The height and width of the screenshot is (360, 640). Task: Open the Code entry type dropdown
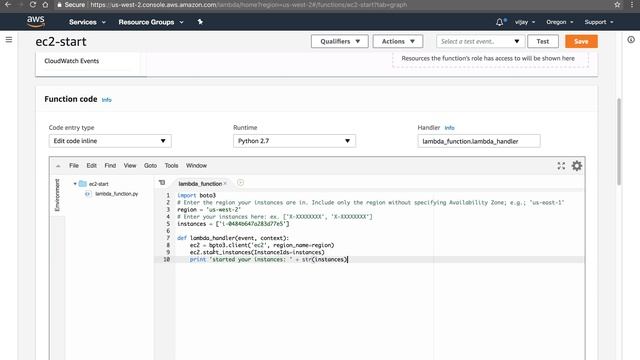pos(110,141)
